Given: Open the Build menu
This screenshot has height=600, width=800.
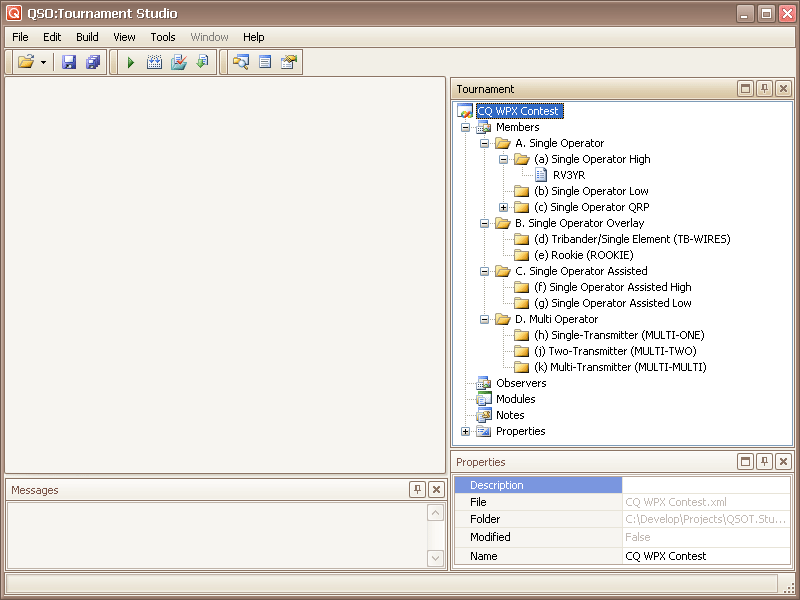Looking at the screenshot, I should coord(87,37).
